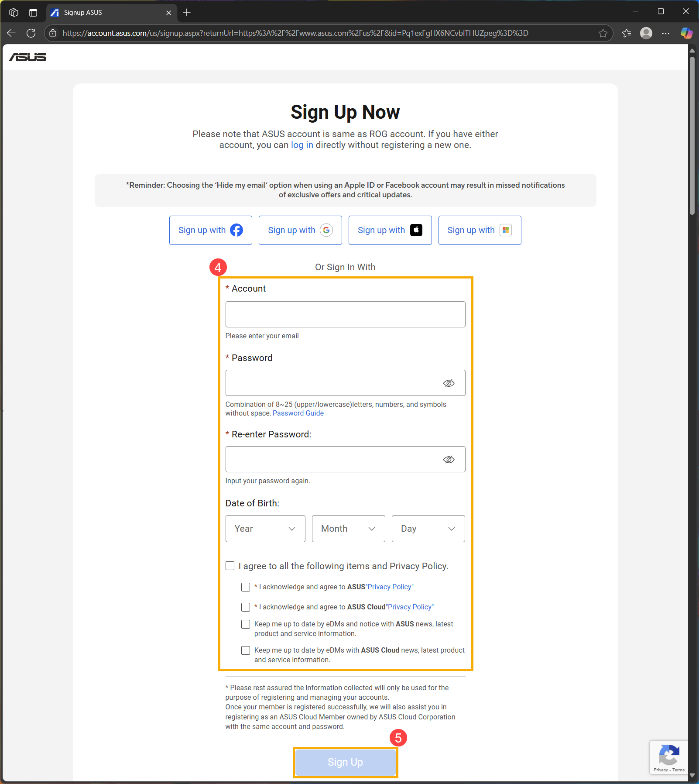This screenshot has width=699, height=784.
Task: Open the reCAPTCHA Terms link
Action: pos(678,770)
